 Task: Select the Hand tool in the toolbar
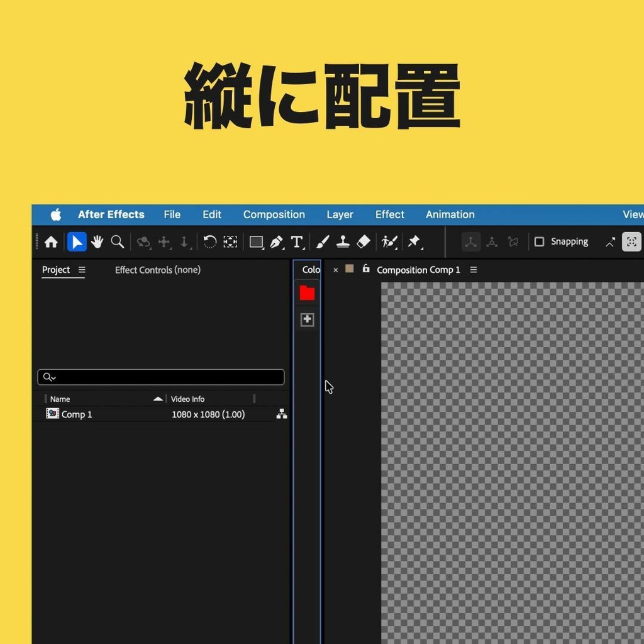click(97, 241)
